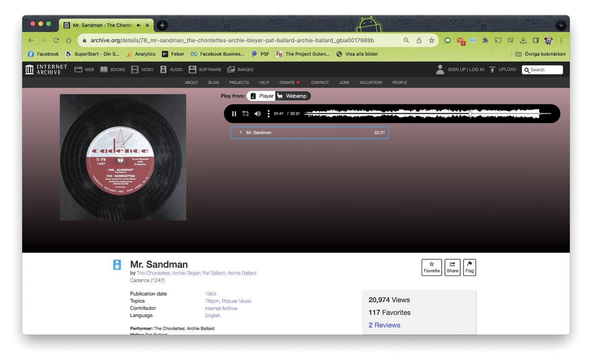Expand the Övriga bokmärken bookmarks folder

coord(540,54)
